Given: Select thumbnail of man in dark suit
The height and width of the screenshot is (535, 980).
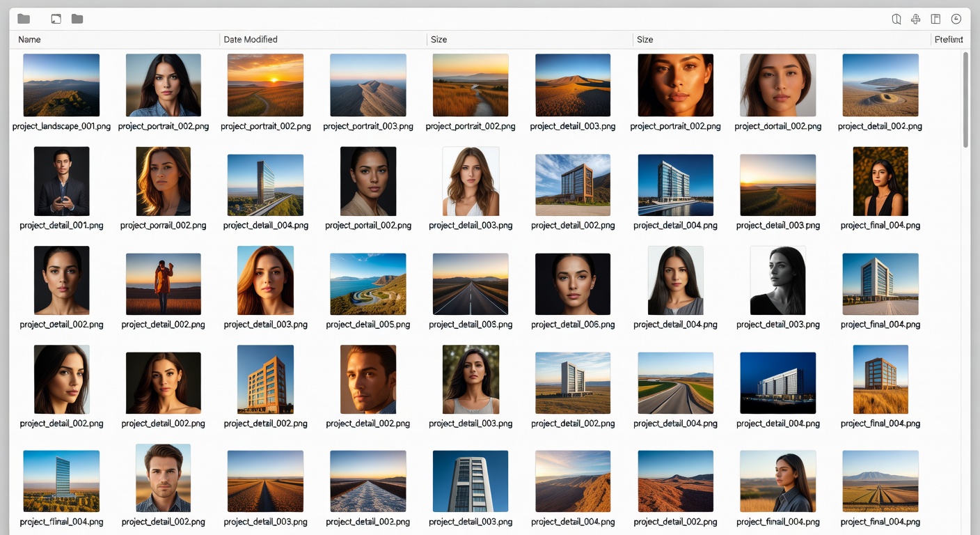Looking at the screenshot, I should coord(61,181).
